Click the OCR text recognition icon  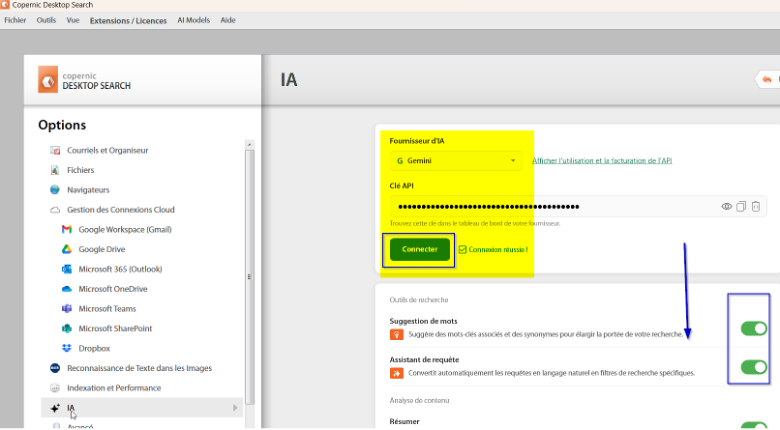click(x=55, y=368)
